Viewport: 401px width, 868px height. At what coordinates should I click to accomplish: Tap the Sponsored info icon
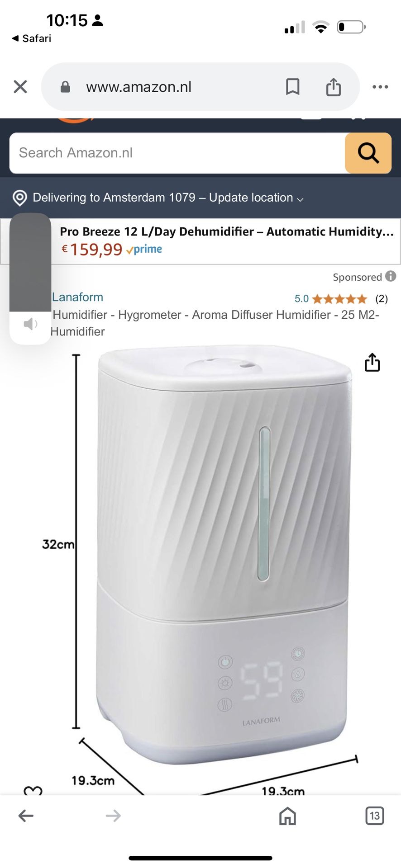[391, 276]
